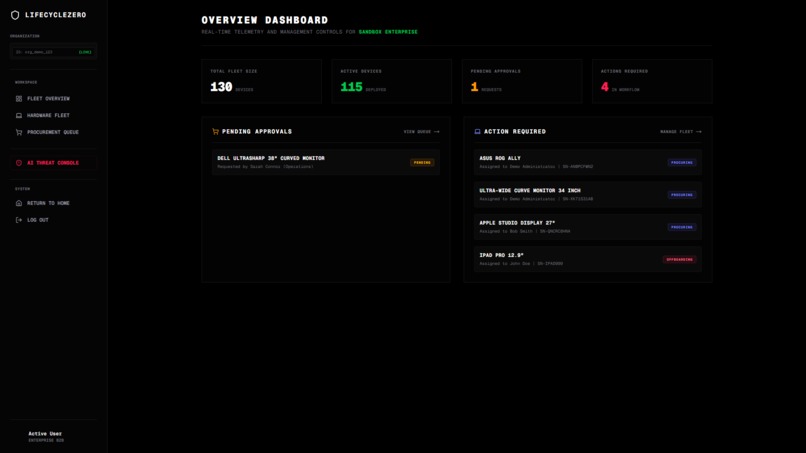Click the Sandbox Enterprise green label
This screenshot has width=806, height=453.
click(x=388, y=32)
